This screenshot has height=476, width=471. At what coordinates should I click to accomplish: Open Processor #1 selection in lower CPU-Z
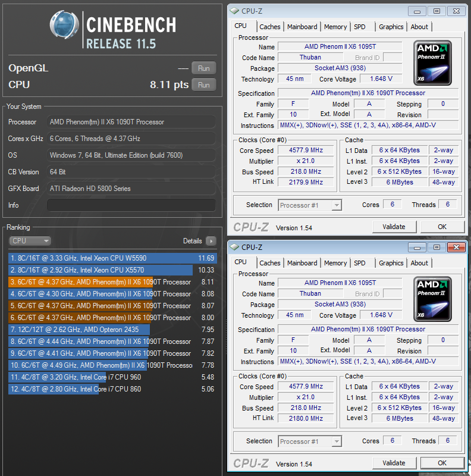tap(310, 441)
